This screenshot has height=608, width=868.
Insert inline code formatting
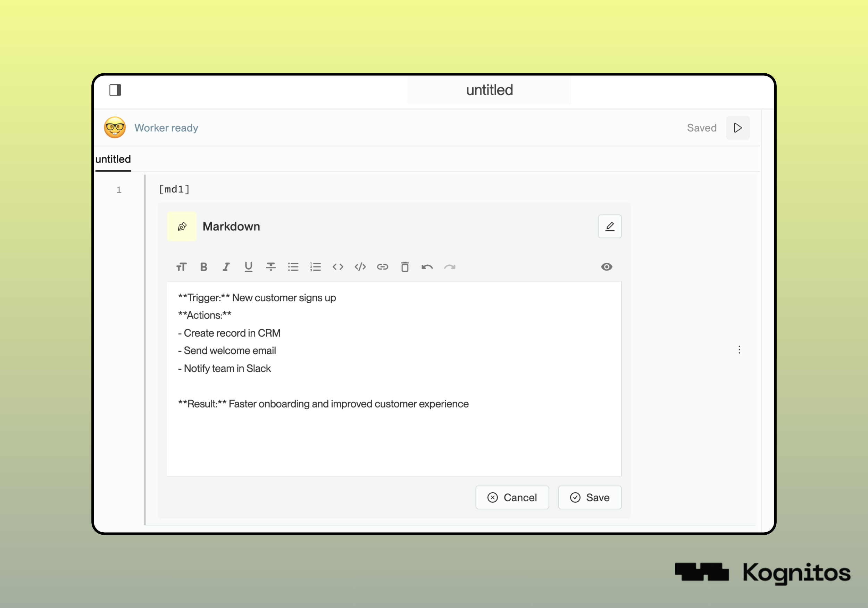(x=337, y=267)
